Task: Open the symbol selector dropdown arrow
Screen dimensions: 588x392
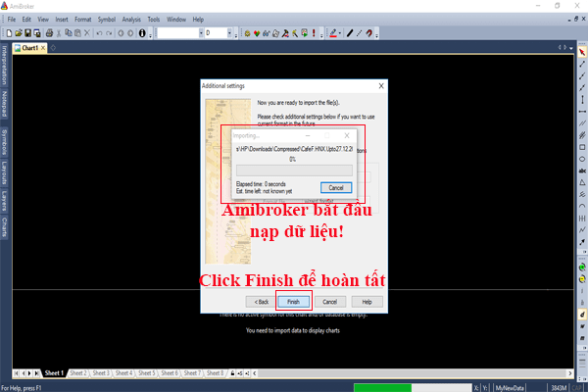Action: 201,33
